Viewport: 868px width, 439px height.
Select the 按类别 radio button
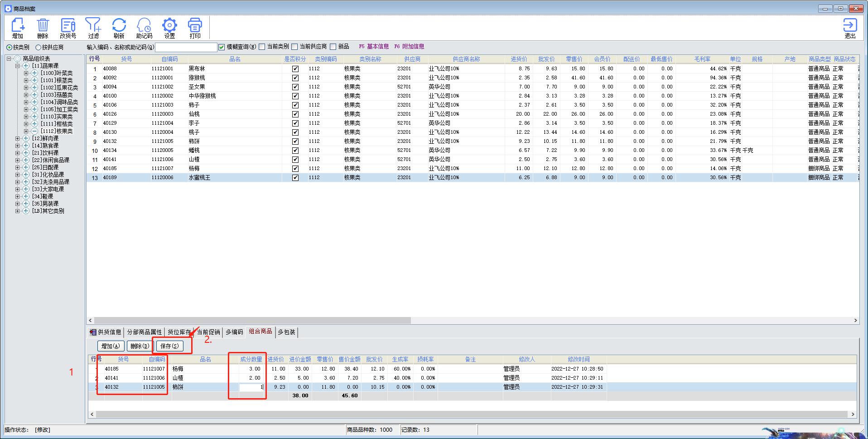(x=9, y=47)
